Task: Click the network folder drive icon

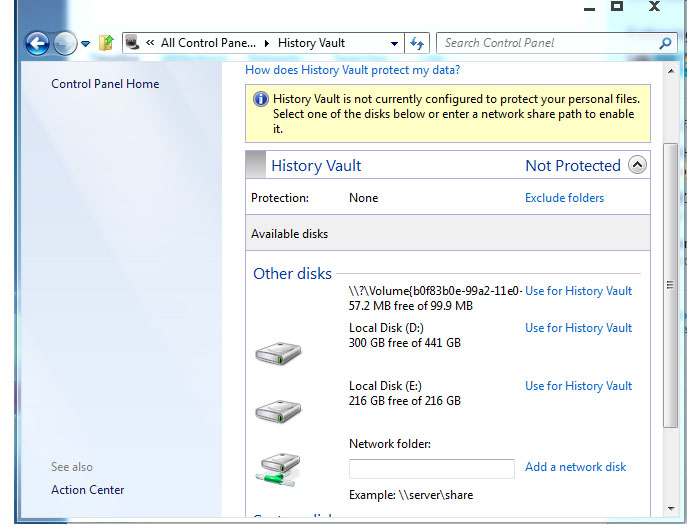Action: pyautogui.click(x=277, y=468)
